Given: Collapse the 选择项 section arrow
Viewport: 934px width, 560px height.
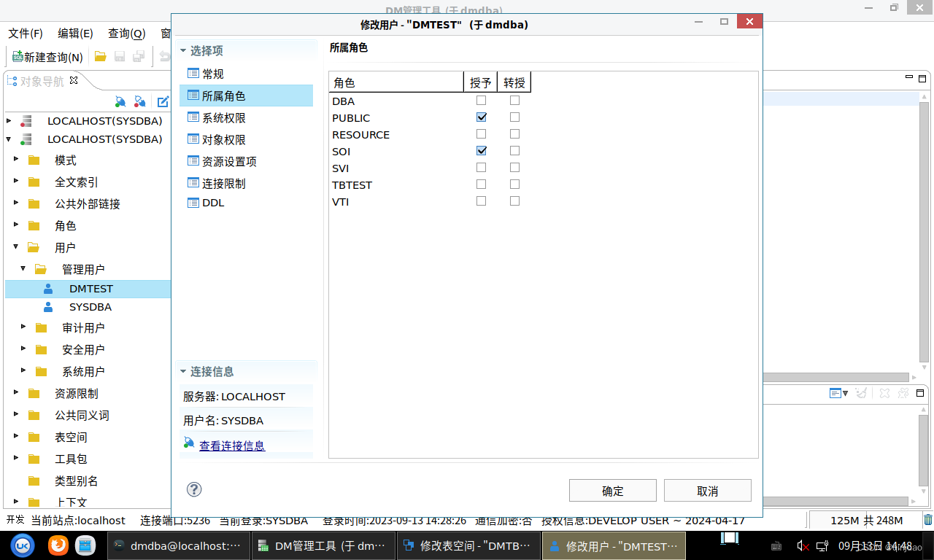Looking at the screenshot, I should [x=183, y=51].
